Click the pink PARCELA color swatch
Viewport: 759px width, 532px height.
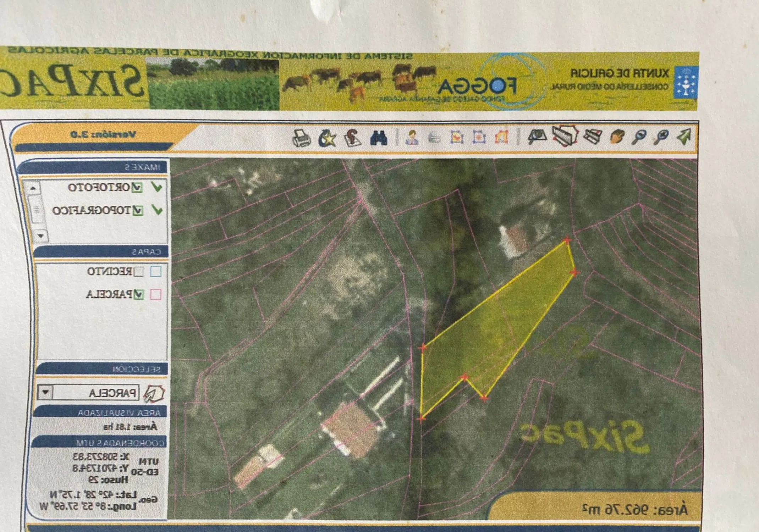point(156,294)
